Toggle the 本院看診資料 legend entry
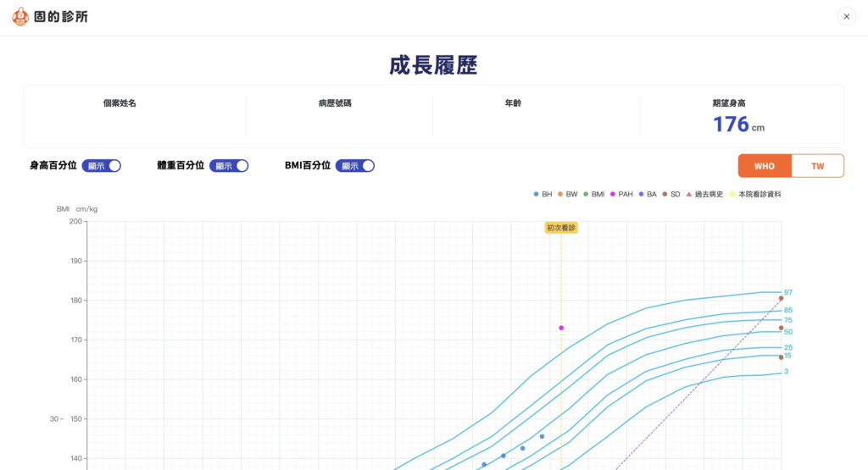 [x=755, y=194]
